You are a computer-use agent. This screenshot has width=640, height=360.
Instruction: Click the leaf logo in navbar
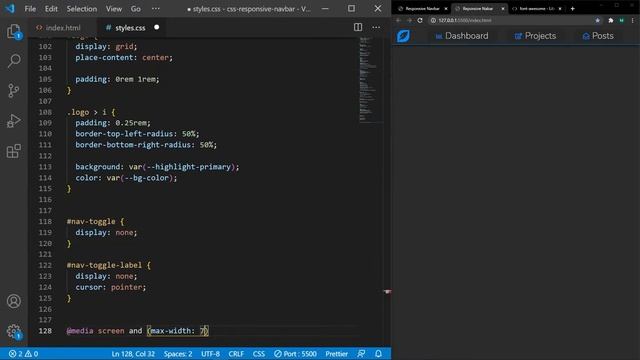[403, 36]
